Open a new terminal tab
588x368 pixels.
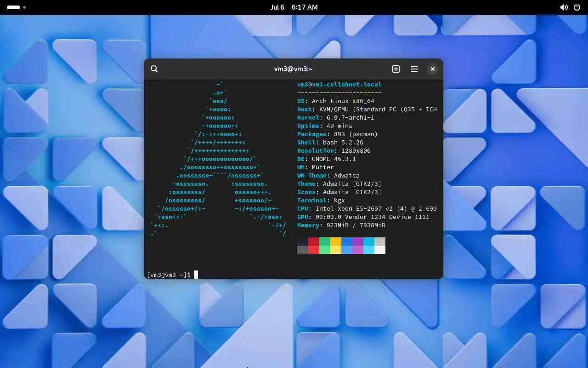coord(396,69)
